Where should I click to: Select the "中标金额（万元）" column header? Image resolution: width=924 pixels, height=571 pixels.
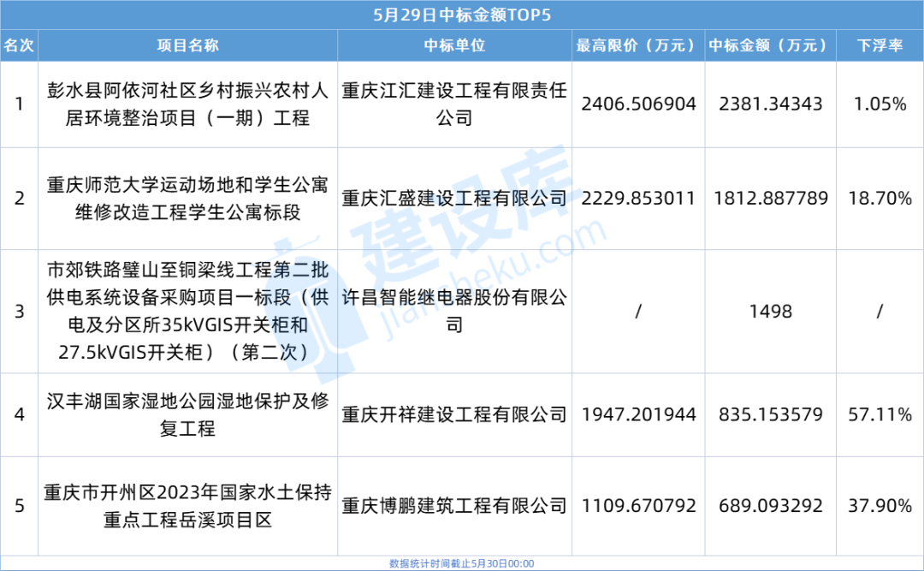(770, 45)
